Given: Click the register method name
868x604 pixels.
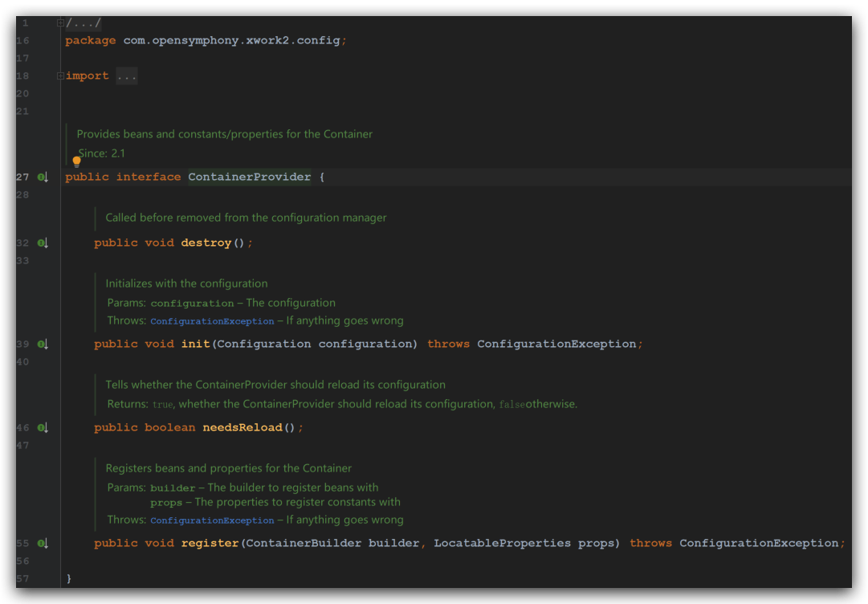Looking at the screenshot, I should point(210,544).
